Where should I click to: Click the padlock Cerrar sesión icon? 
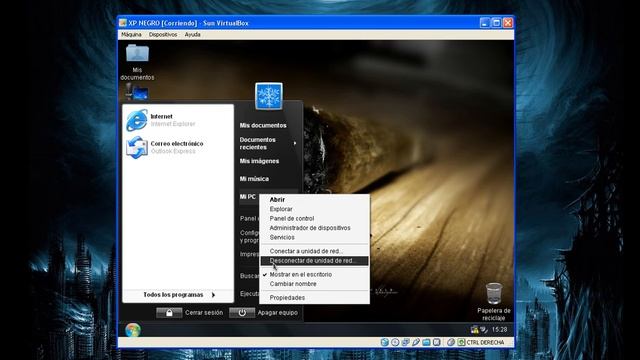[169, 313]
